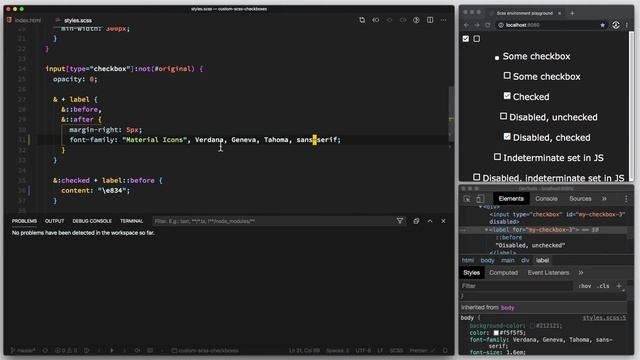Expand more DevTools tabs chevron after Sources
The height and width of the screenshot is (360, 640).
604,199
